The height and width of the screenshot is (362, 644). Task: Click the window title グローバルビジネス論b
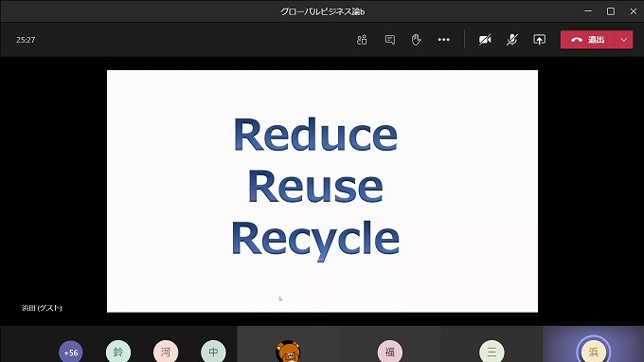pyautogui.click(x=322, y=11)
